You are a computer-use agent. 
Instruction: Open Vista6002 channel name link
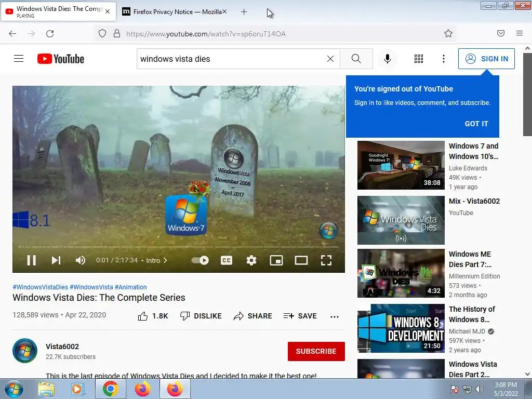62,347
